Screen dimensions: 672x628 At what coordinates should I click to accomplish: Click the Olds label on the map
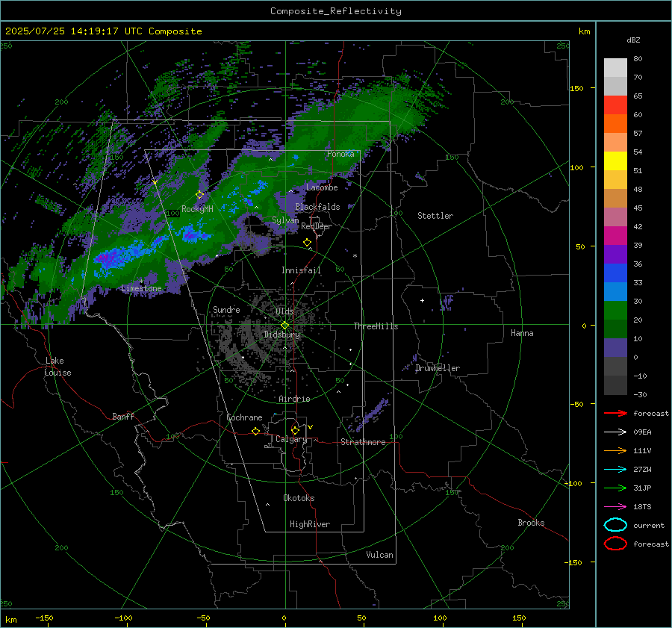(x=284, y=311)
